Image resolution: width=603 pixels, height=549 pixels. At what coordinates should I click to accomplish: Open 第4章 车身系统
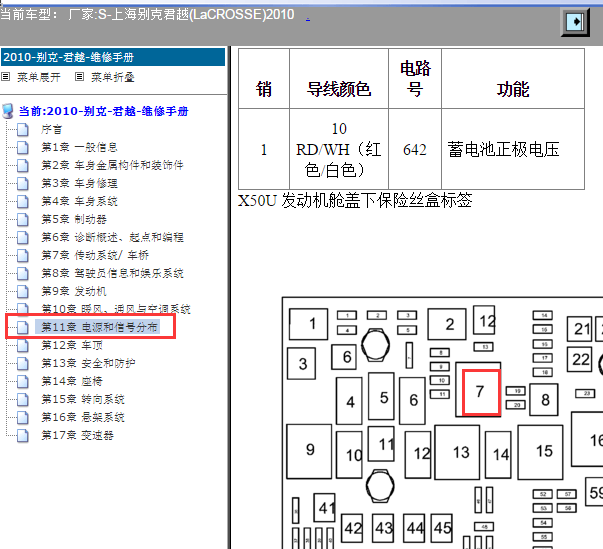point(79,201)
